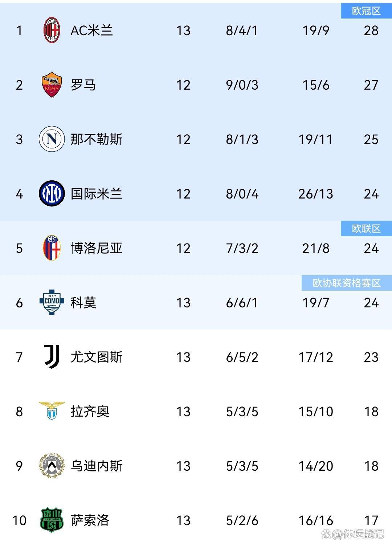
Task: Tap the 那不勒斯 team name
Action: [x=96, y=139]
